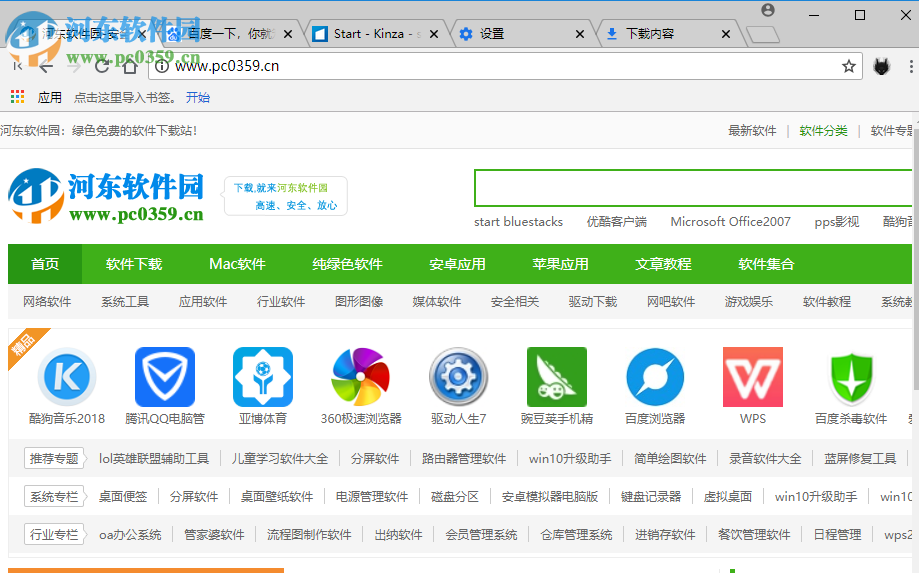Select 软件下载 in the nav bar
The width and height of the screenshot is (919, 573).
(x=134, y=264)
